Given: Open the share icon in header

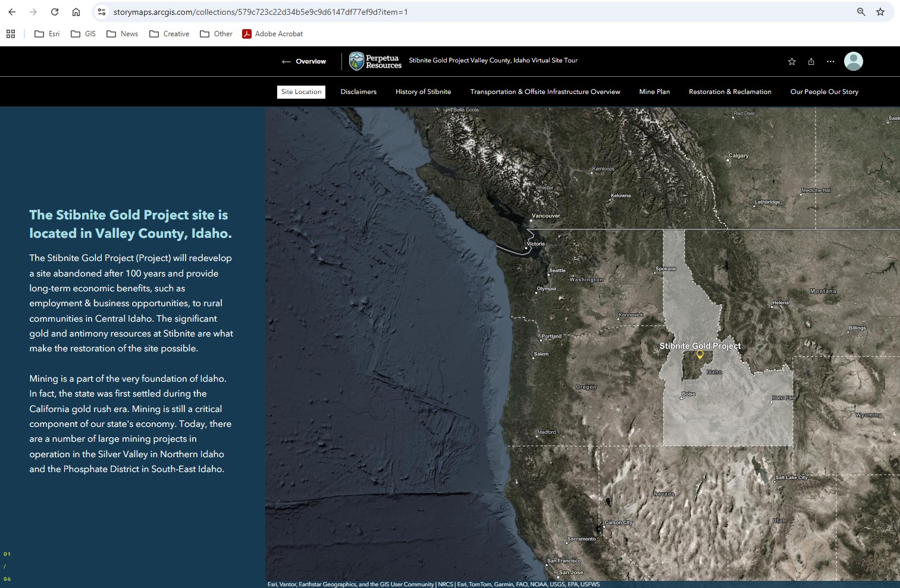Looking at the screenshot, I should (811, 61).
